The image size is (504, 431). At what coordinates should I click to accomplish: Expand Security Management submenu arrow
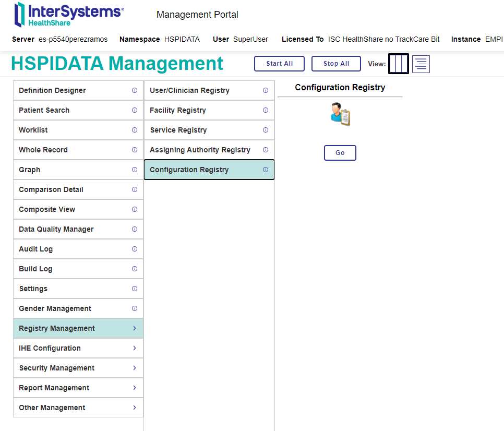(135, 368)
